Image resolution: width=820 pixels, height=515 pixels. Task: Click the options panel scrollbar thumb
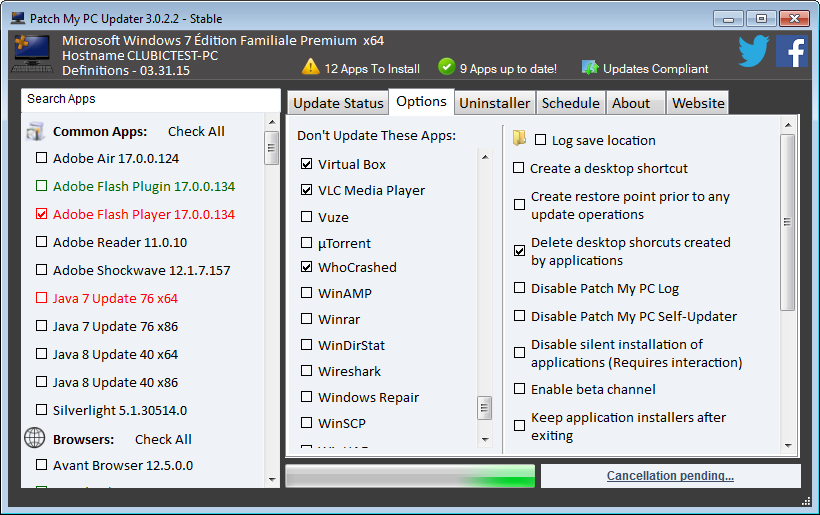click(788, 223)
